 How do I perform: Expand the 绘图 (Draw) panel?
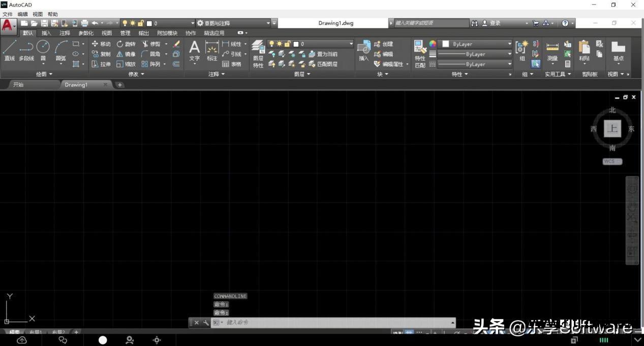click(x=44, y=74)
